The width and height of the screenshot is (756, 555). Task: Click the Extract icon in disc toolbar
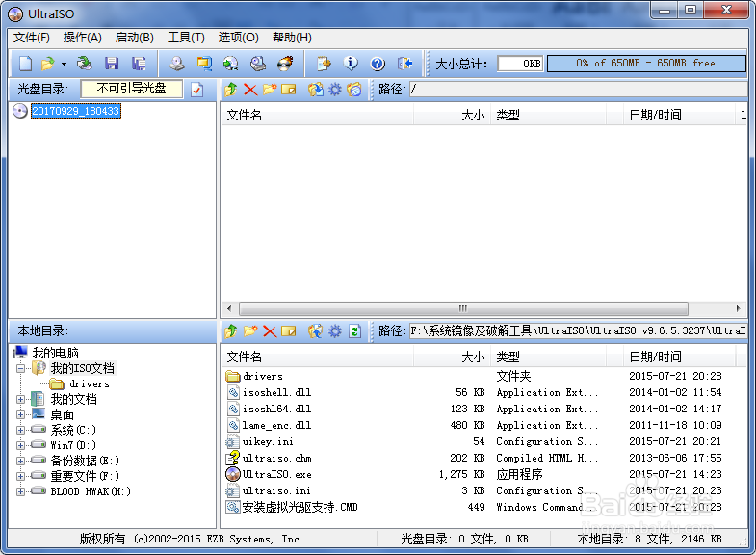coord(315,90)
